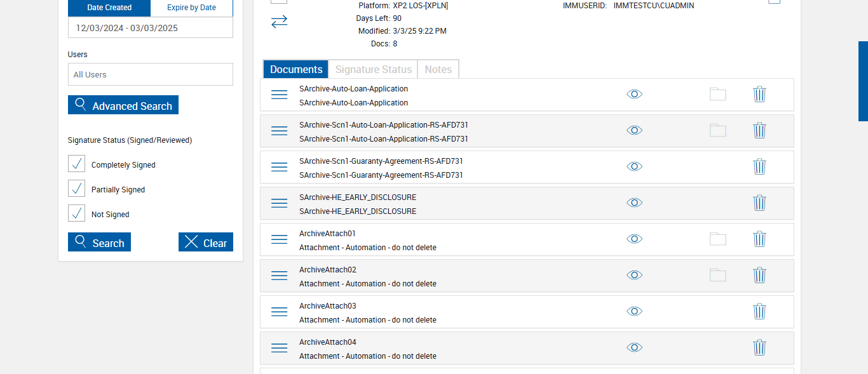Open Notes tab
Image resolution: width=868 pixels, height=374 pixels.
[438, 69]
